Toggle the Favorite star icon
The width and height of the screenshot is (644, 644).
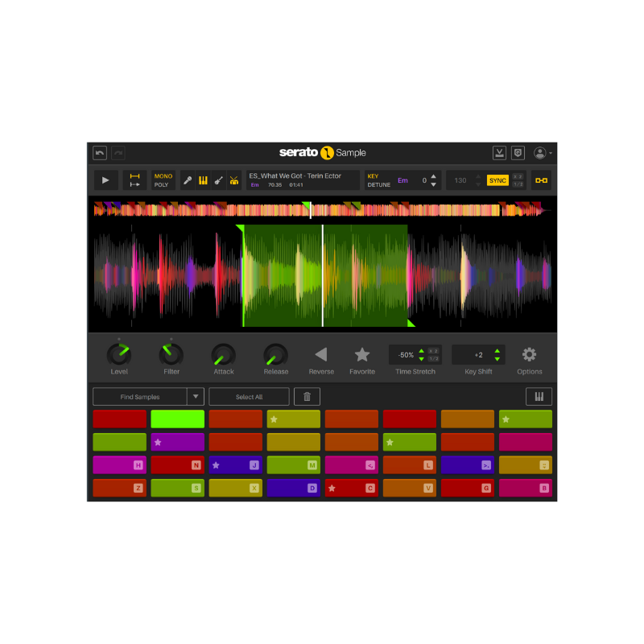click(x=361, y=354)
